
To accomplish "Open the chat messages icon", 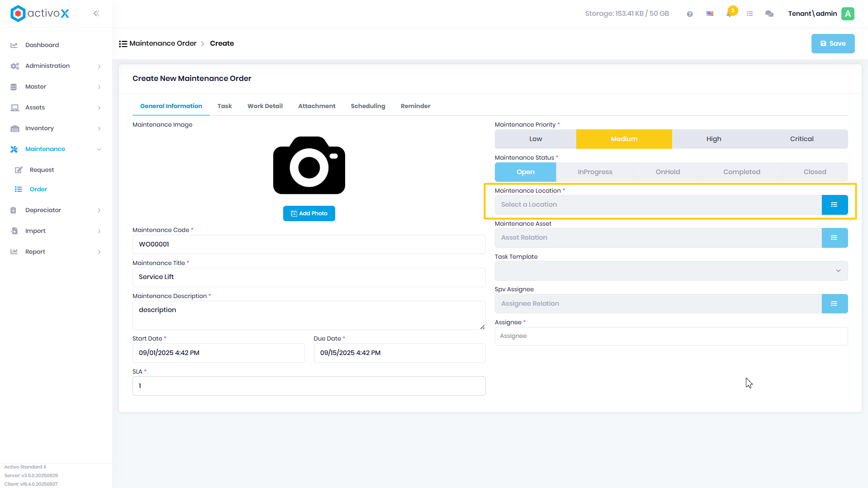I will click(769, 14).
